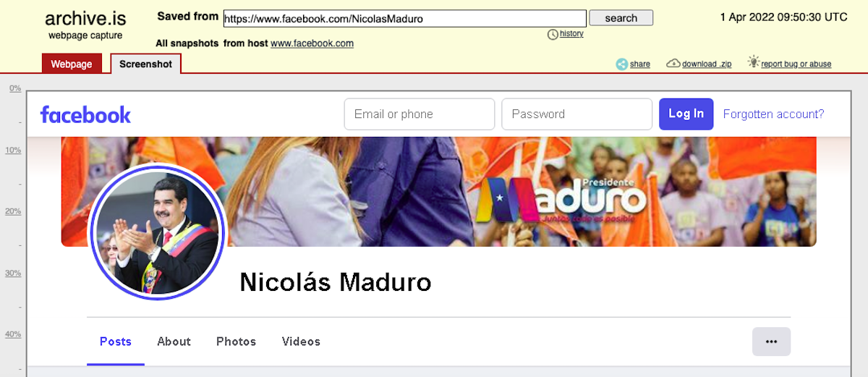Switch to the Webpage tab
Image resolution: width=868 pixels, height=377 pixels.
[72, 64]
